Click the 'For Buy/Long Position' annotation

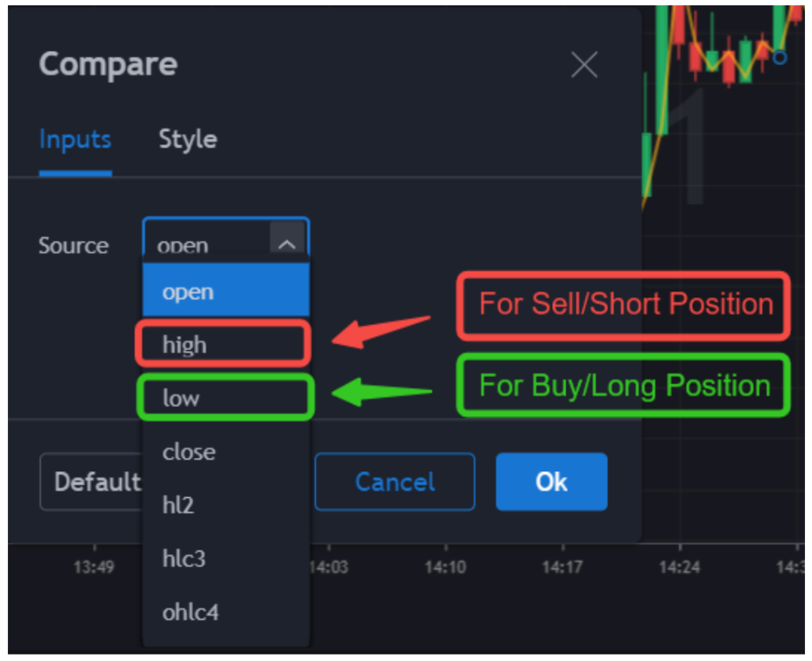pyautogui.click(x=624, y=386)
